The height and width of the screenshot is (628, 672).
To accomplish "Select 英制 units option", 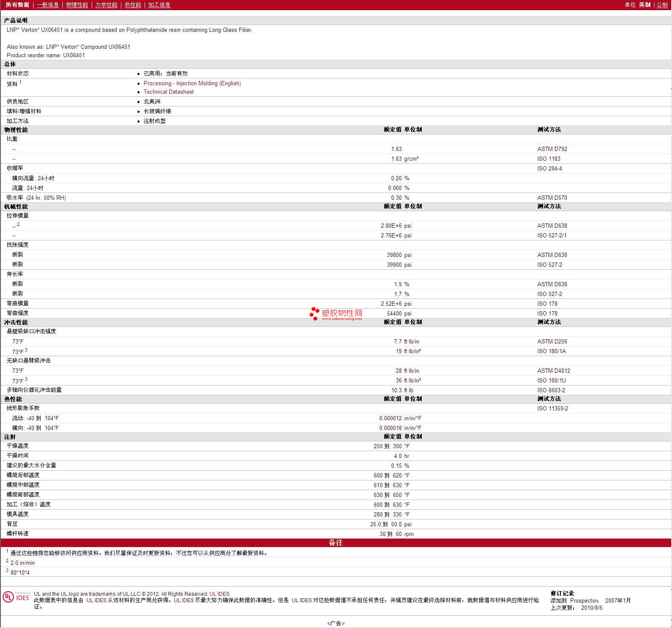I will tap(644, 5).
